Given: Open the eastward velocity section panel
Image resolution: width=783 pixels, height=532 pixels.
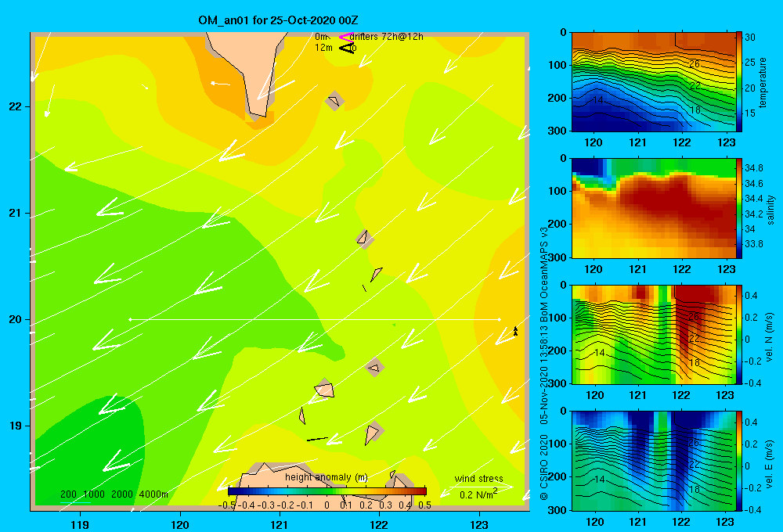Looking at the screenshot, I should click(x=653, y=461).
